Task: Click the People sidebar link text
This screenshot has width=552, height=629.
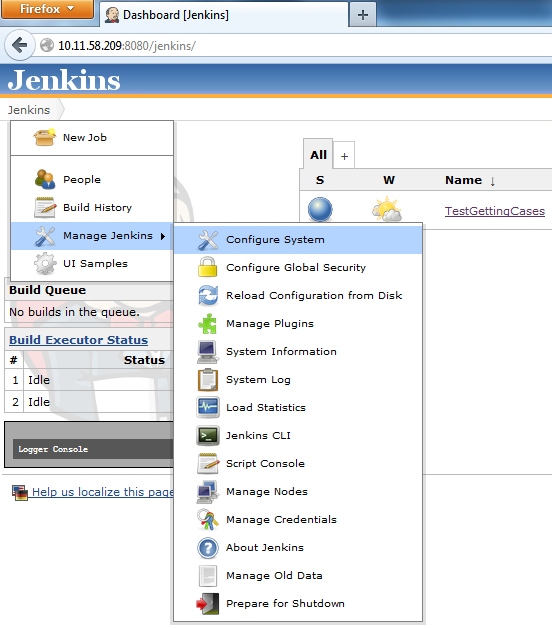Action: 82,180
